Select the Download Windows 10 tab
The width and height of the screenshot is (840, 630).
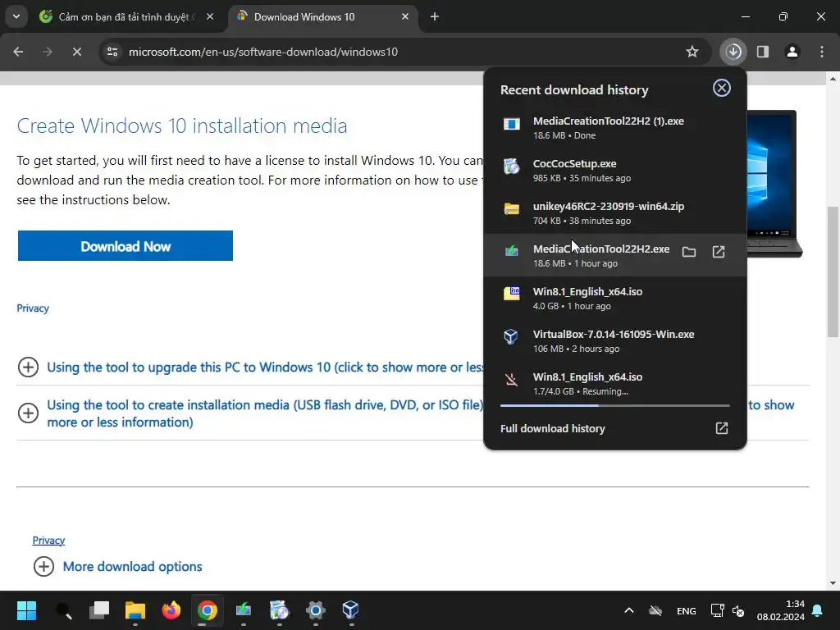point(323,17)
